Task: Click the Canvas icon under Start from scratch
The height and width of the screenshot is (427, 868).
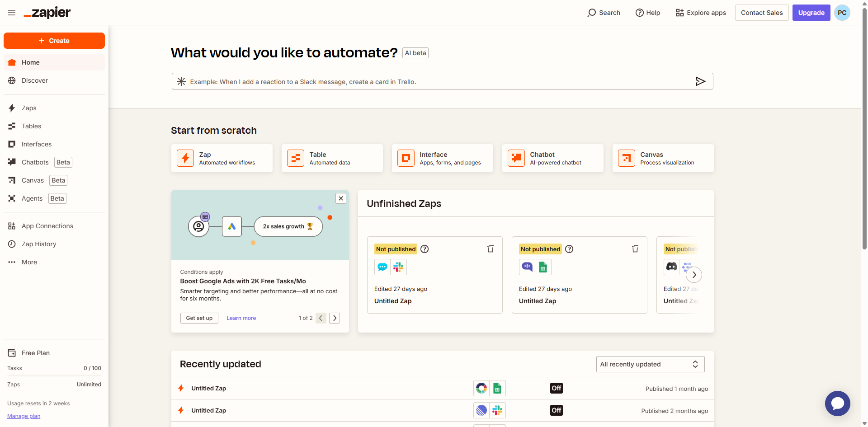Action: [627, 158]
